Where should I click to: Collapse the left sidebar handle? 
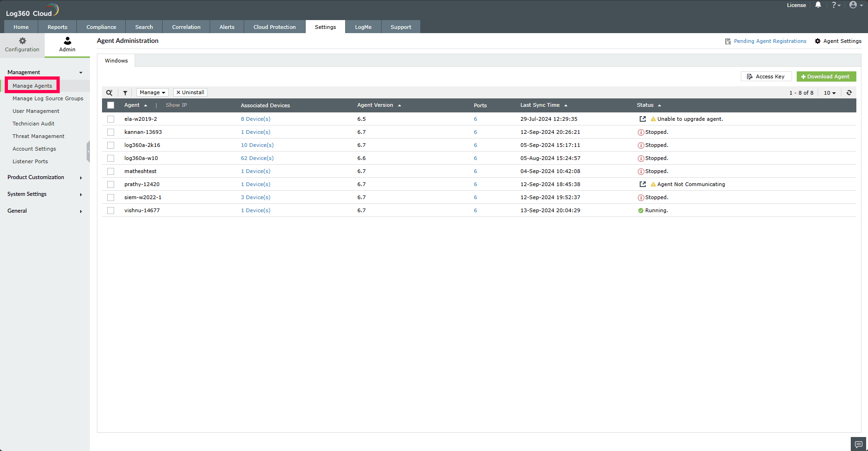point(88,152)
